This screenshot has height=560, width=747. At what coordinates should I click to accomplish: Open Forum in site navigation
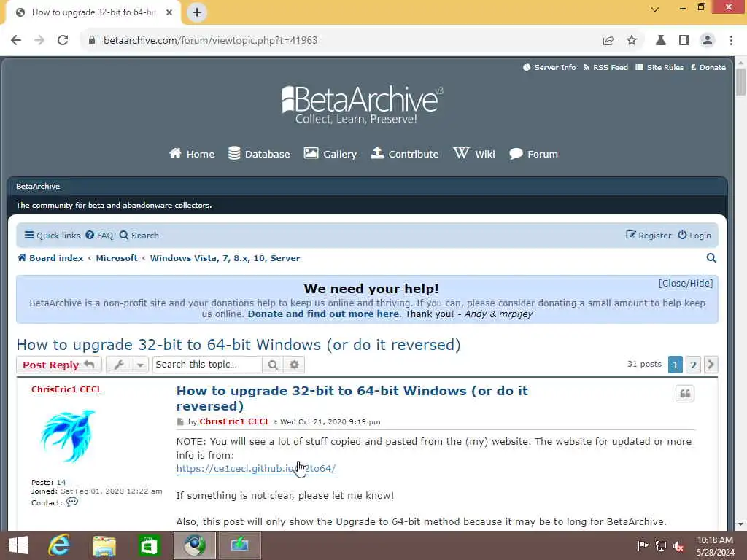click(533, 154)
